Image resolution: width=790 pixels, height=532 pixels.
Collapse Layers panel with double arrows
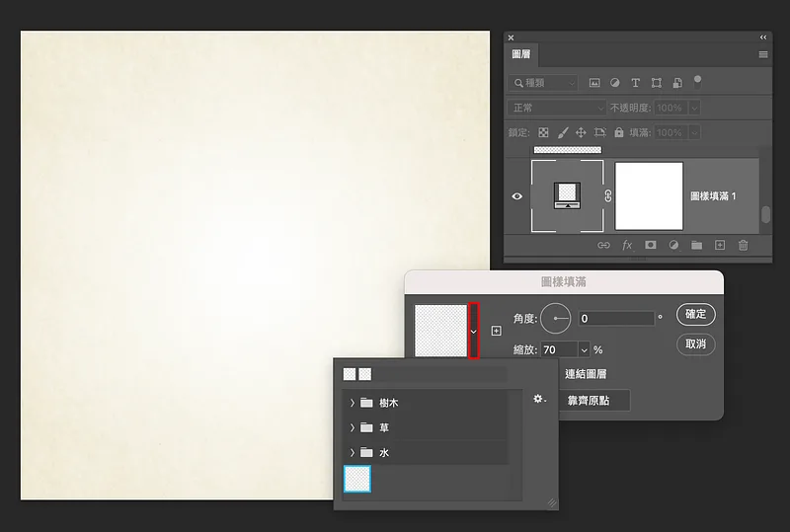(762, 38)
